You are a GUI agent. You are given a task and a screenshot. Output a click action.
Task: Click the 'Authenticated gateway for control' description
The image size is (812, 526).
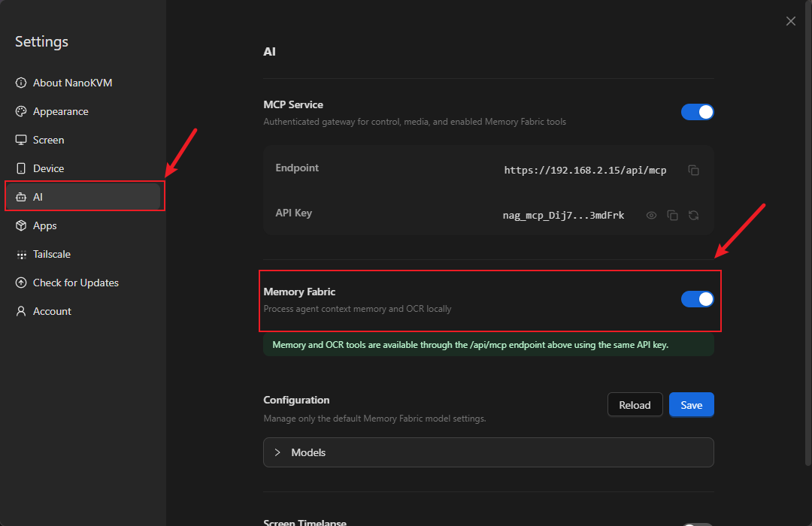tap(415, 122)
